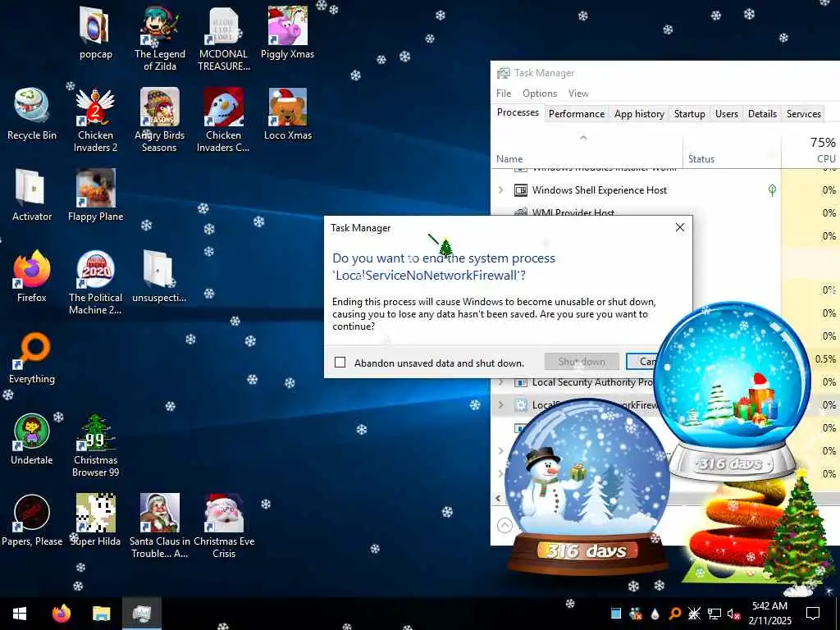The height and width of the screenshot is (630, 840).
Task: Switch to the Details tab
Action: click(x=762, y=113)
